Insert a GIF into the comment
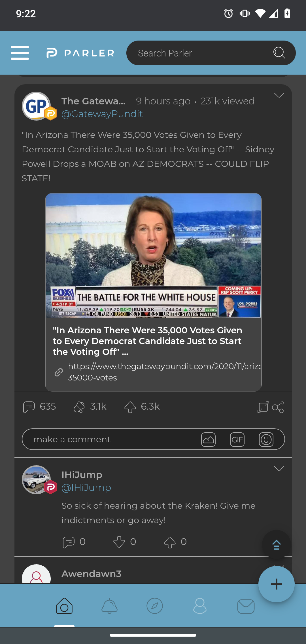Image resolution: width=306 pixels, height=644 pixels. (237, 439)
